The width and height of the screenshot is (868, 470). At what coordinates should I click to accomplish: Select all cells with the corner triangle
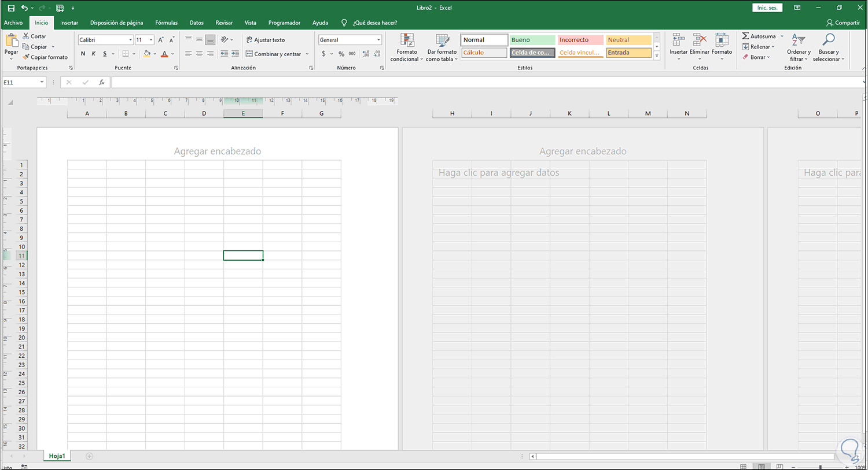(x=10, y=103)
